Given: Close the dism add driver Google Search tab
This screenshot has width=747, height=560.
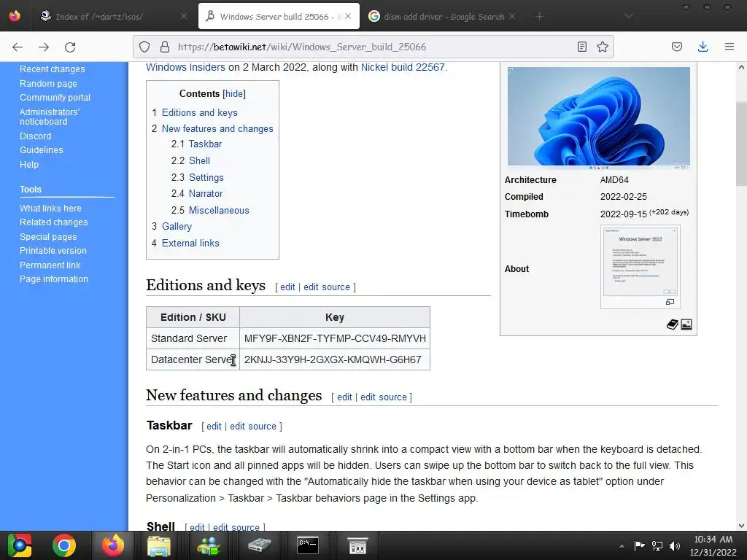Looking at the screenshot, I should click(512, 16).
